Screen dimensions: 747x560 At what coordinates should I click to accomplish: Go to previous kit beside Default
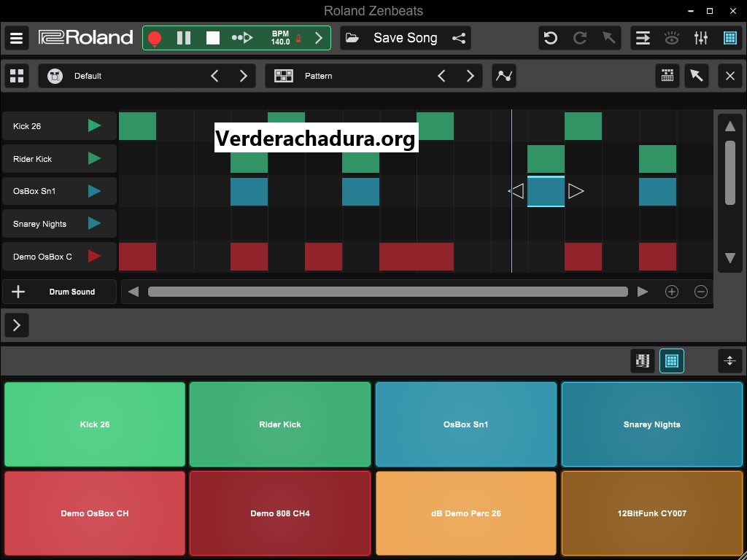click(x=215, y=76)
